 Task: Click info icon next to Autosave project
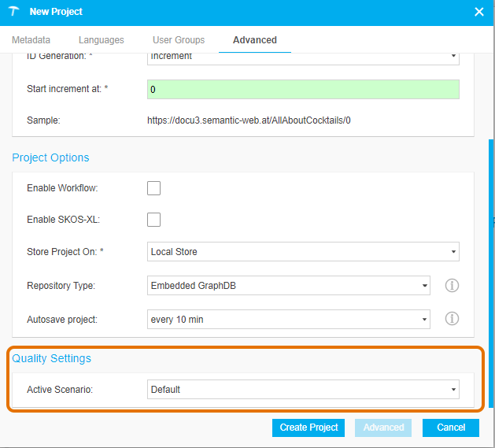pyautogui.click(x=452, y=319)
